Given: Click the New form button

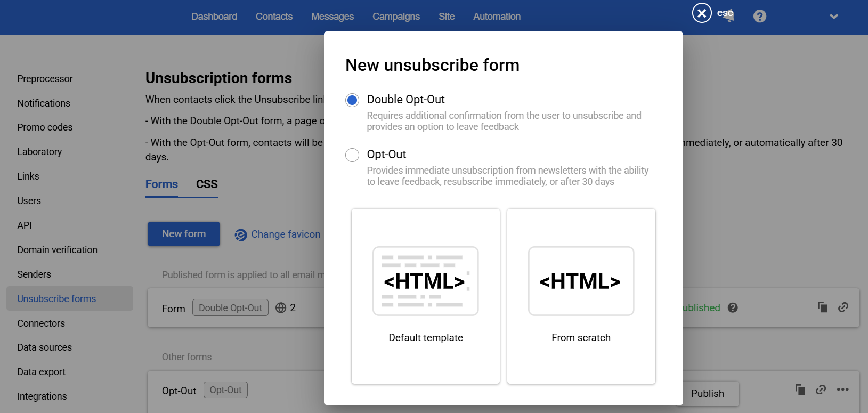Looking at the screenshot, I should (184, 234).
